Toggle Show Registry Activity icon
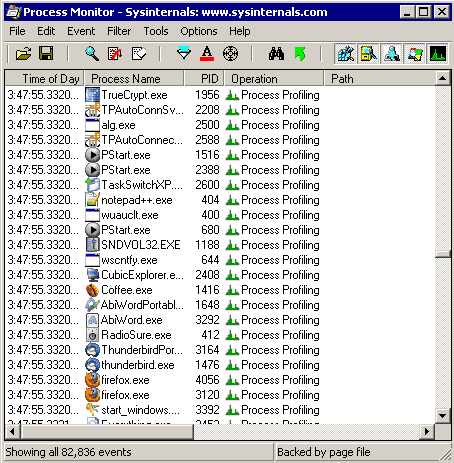The image size is (454, 463). click(346, 53)
